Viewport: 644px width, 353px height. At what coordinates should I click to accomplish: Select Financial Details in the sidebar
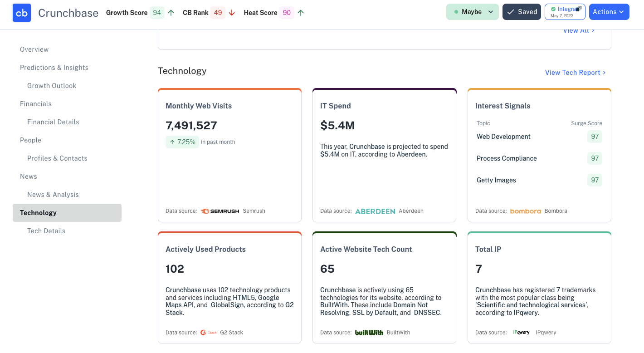pos(53,122)
